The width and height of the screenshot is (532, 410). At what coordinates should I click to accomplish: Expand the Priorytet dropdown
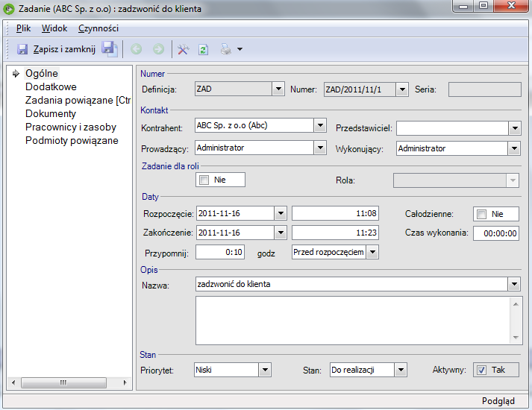point(265,370)
